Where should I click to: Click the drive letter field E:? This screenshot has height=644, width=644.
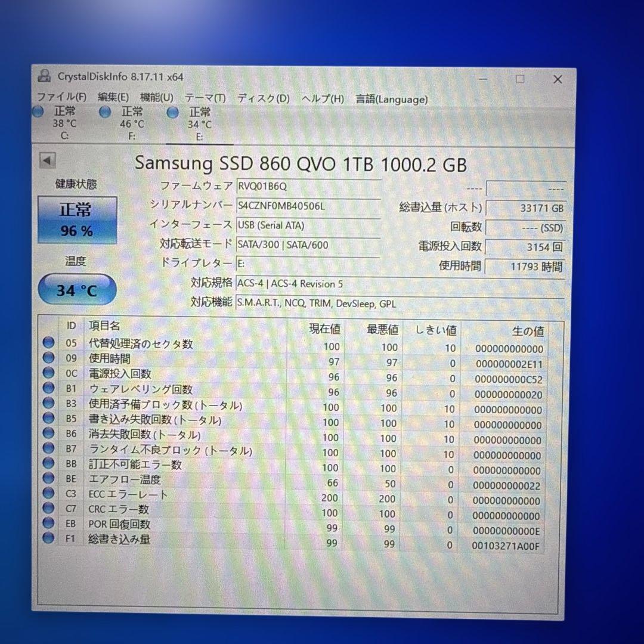[x=308, y=264]
